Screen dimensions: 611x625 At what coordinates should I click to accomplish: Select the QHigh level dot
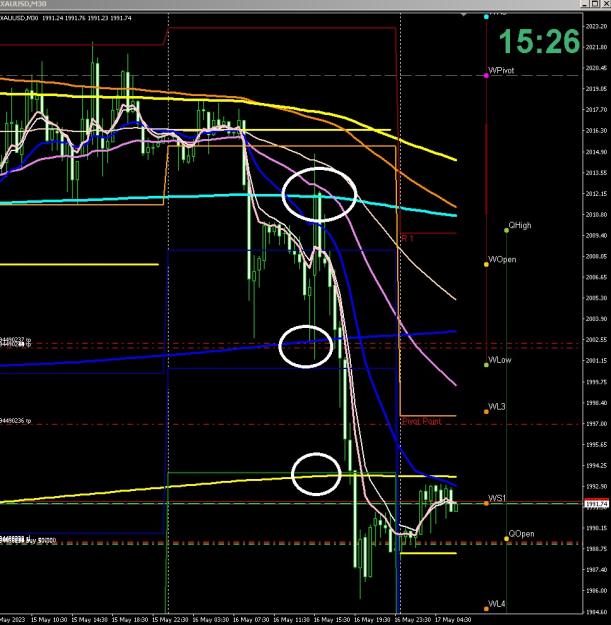tap(506, 230)
